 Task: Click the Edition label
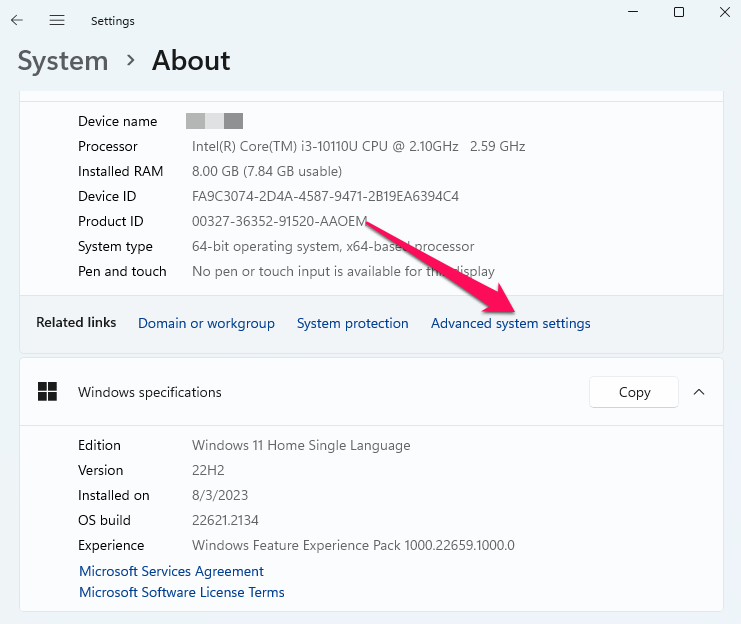[x=99, y=445]
